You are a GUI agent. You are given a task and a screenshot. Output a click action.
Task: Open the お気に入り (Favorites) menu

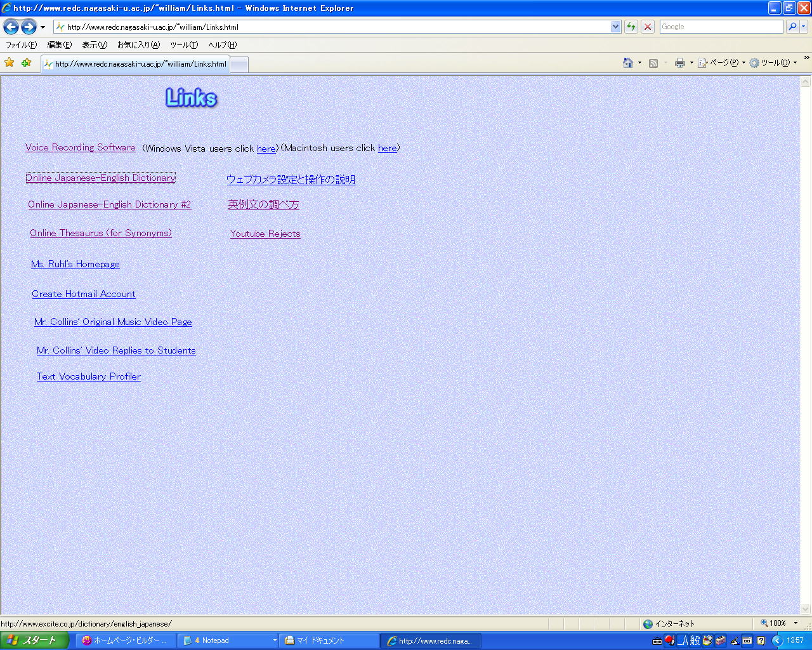tap(138, 45)
